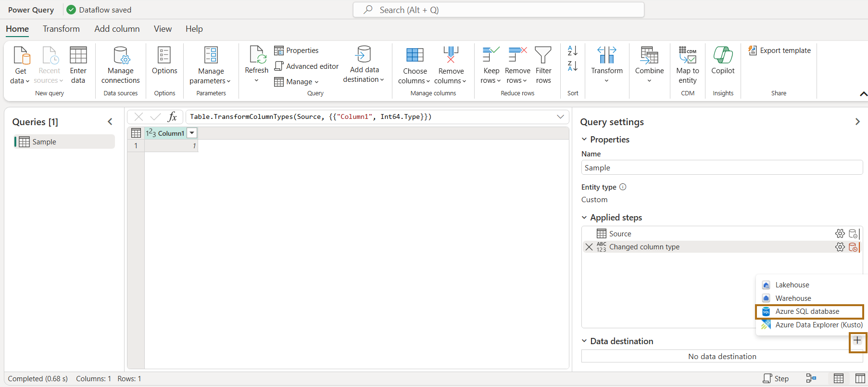Screen dimensions: 868x387
Task: Open the Get data menu
Action: (x=20, y=65)
